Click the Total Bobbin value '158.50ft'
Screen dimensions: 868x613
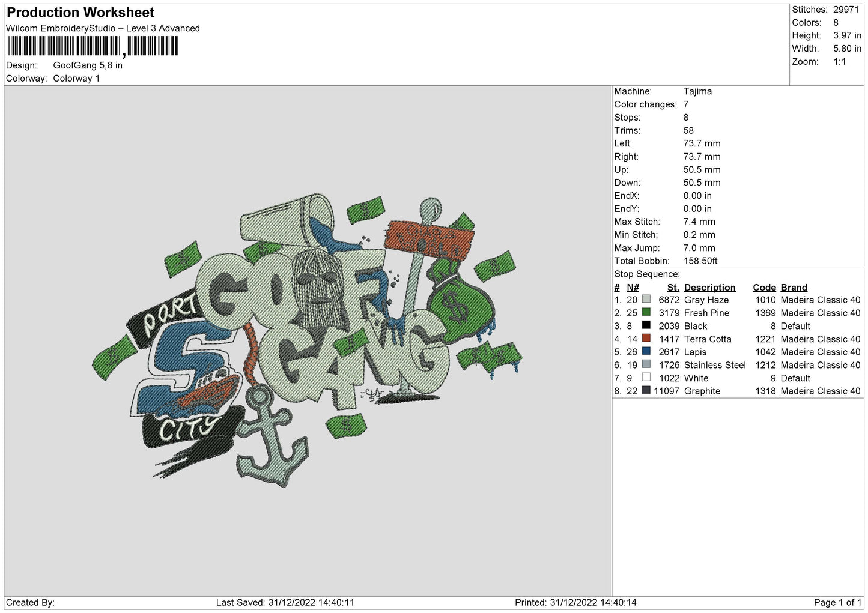coord(700,261)
